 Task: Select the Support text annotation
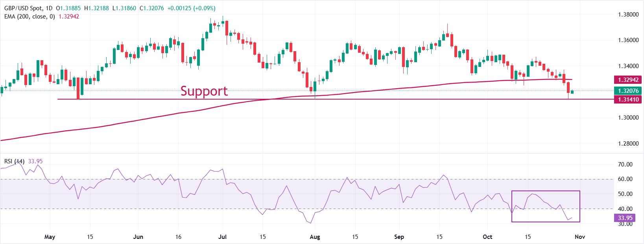[204, 91]
